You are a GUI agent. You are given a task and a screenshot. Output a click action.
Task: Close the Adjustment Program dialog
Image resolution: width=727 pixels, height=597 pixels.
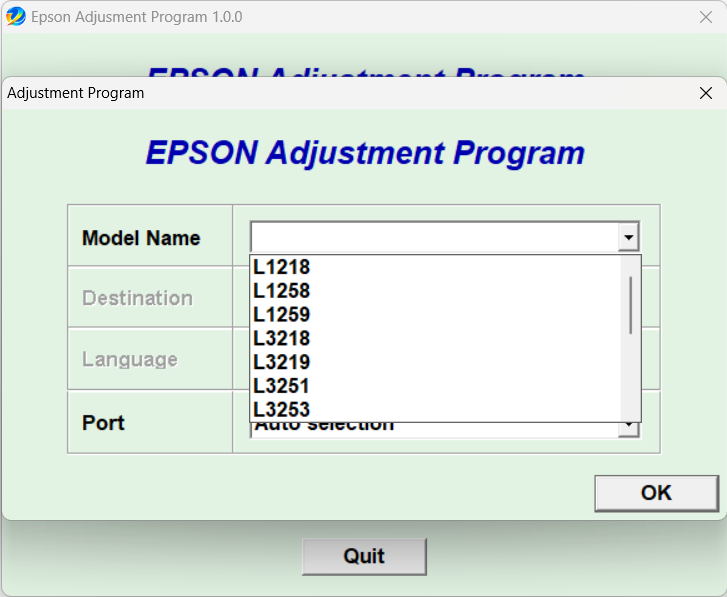coord(707,93)
